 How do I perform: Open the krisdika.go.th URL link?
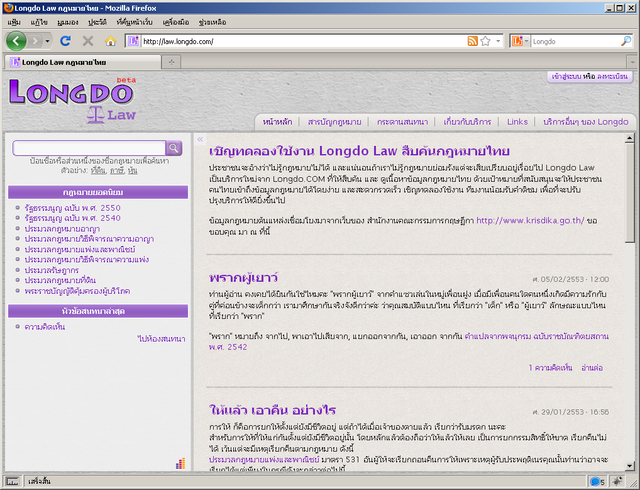[530, 220]
